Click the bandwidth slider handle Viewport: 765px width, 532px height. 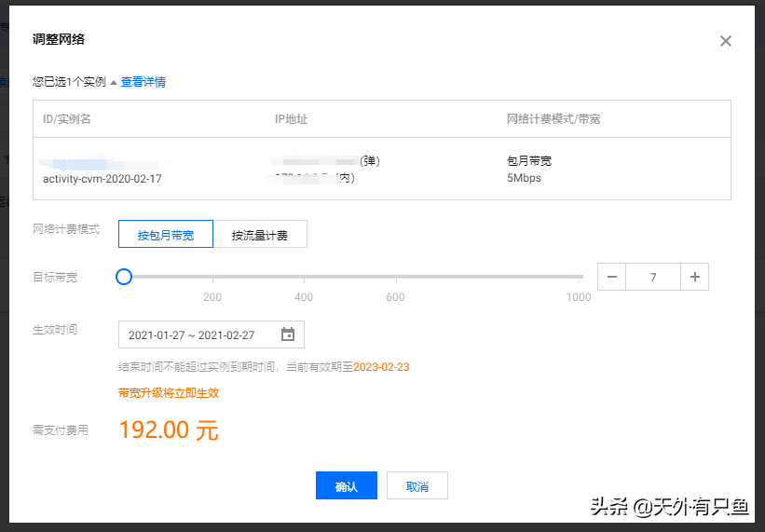click(x=124, y=277)
